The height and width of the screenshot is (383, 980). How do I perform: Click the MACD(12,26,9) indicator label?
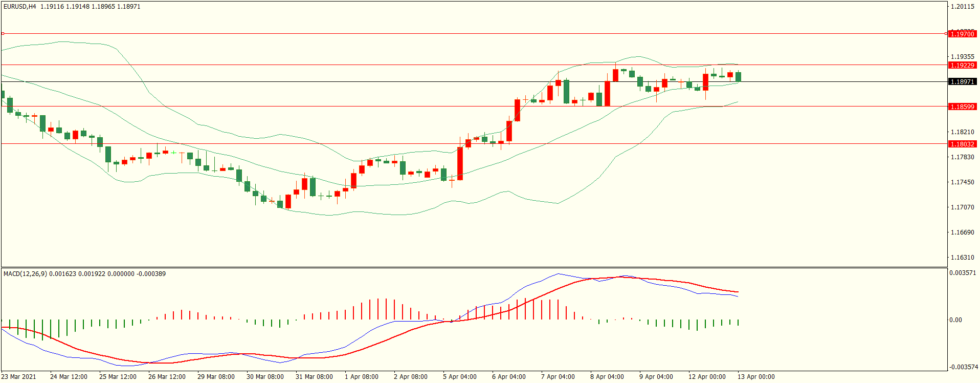pos(25,274)
